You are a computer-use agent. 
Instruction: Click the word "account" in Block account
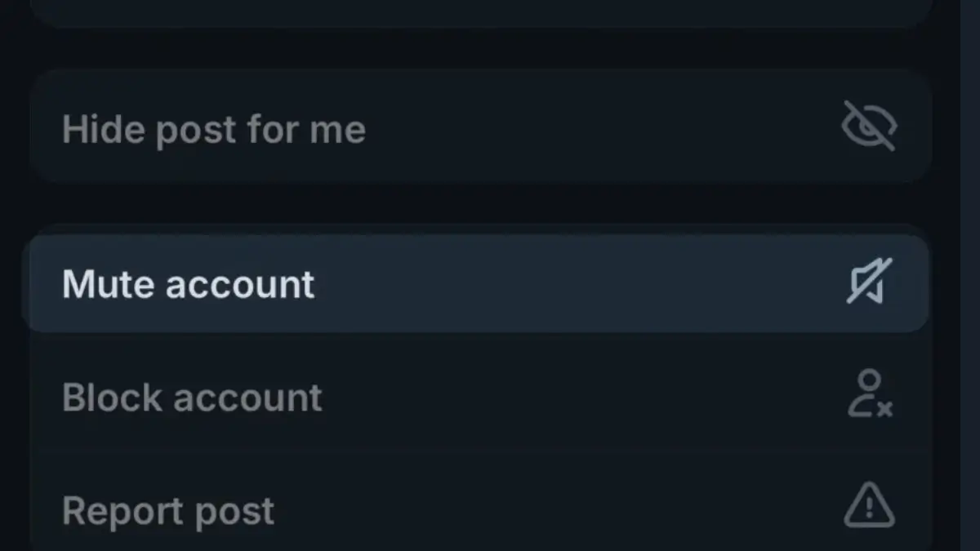click(x=247, y=398)
